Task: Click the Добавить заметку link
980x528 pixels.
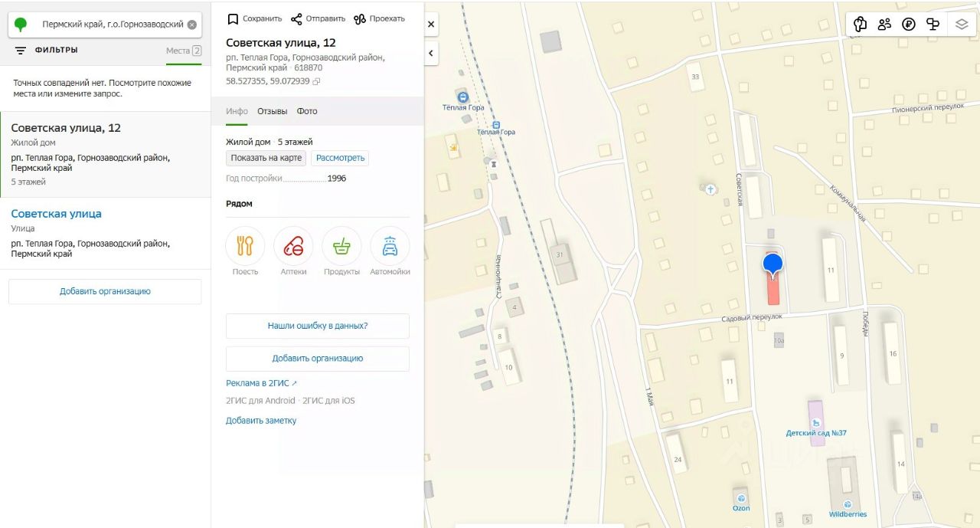Action: [x=261, y=421]
